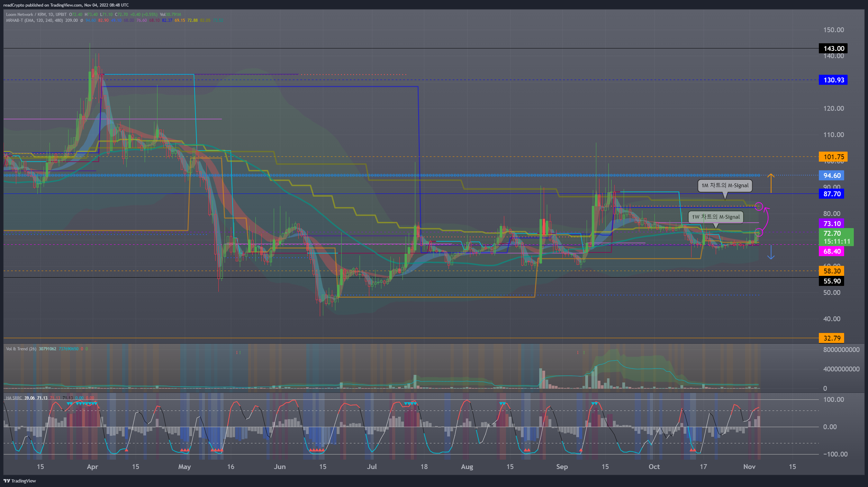This screenshot has height=487, width=868.
Task: Click the 'Jun' time axis label
Action: [280, 467]
